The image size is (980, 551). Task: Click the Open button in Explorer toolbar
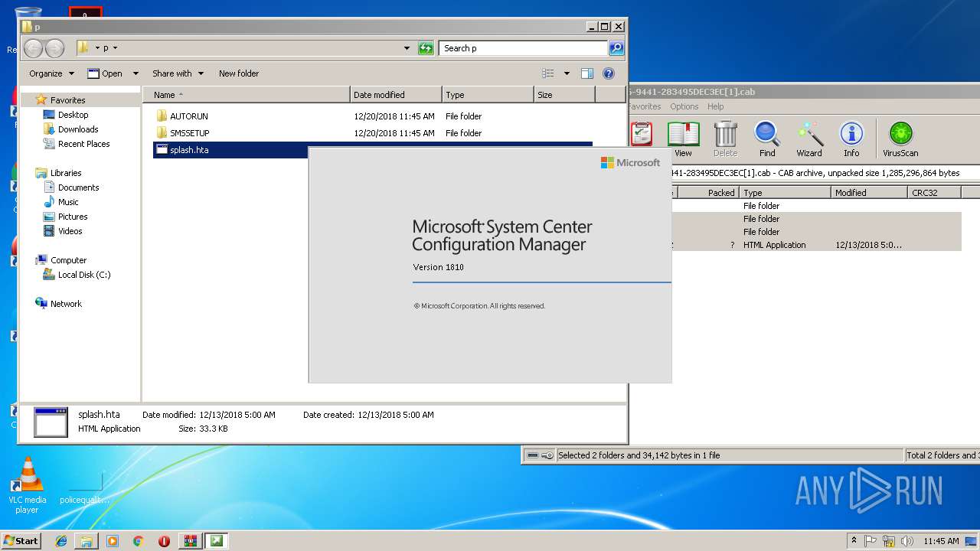[x=105, y=73]
